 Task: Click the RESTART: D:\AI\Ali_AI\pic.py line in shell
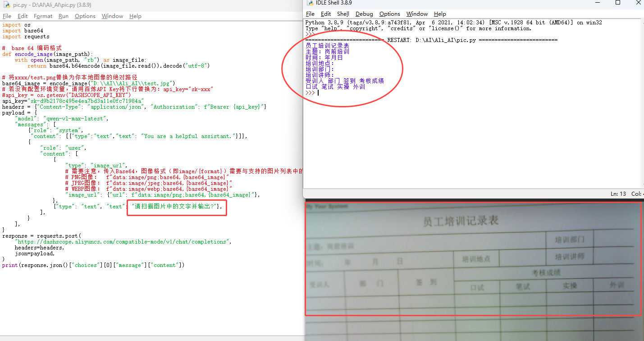431,40
